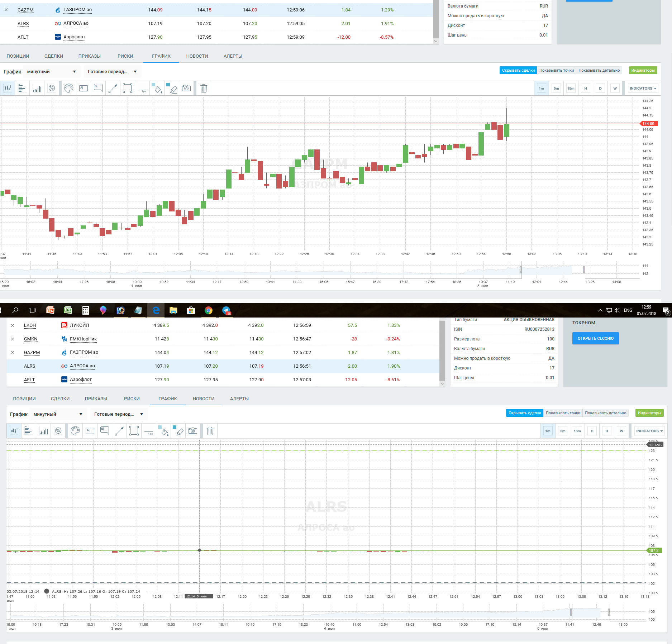Open ПОЗИЦИИ tab above GAZPM chart
This screenshot has width=672, height=644.
coord(18,56)
